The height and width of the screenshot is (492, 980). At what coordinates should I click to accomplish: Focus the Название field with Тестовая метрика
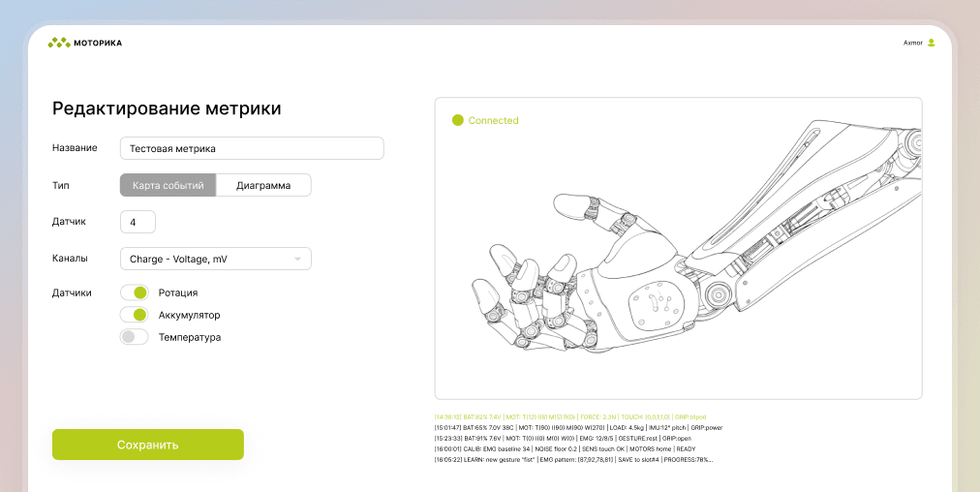coord(252,148)
